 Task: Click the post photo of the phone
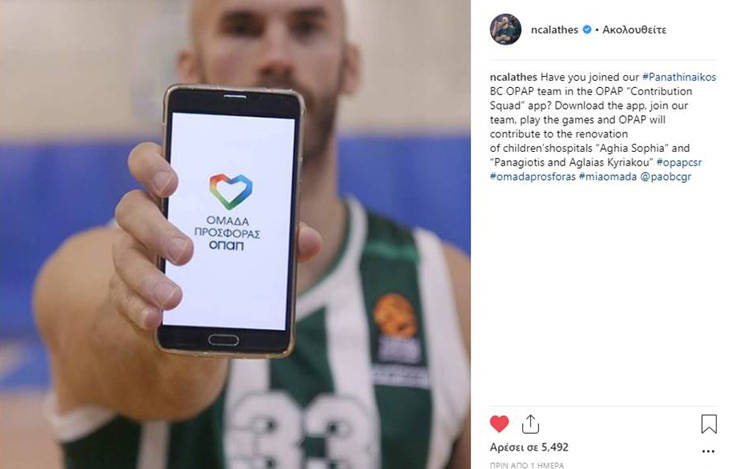point(235,234)
